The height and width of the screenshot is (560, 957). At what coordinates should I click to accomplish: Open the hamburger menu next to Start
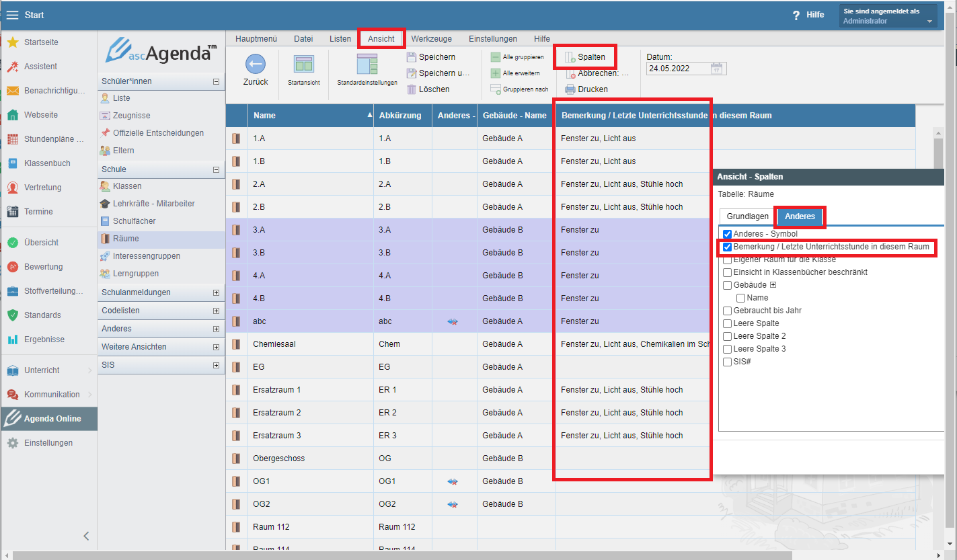click(x=12, y=15)
